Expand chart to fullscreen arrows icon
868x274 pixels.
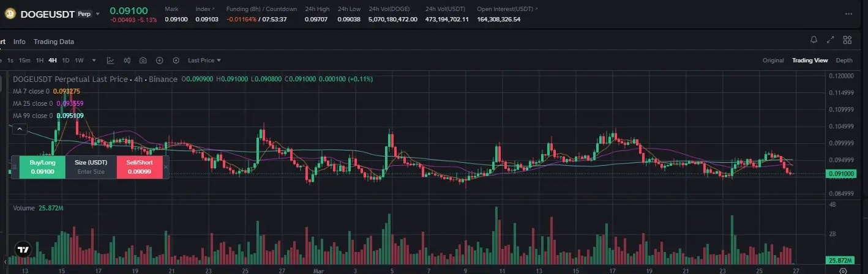[831, 40]
